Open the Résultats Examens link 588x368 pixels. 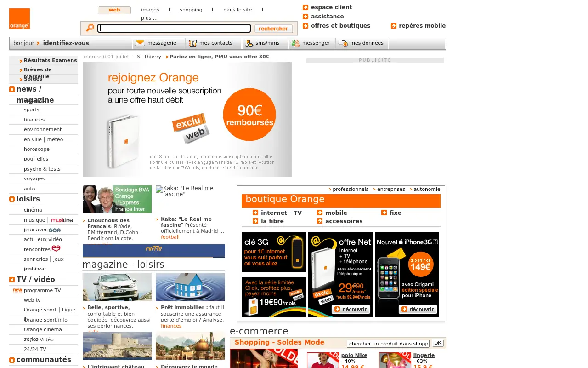51,60
